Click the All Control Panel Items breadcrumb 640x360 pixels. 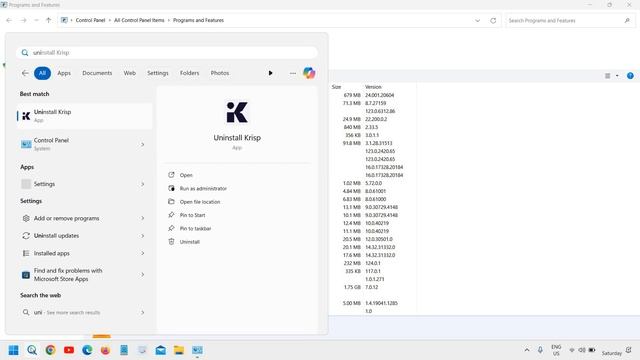click(139, 20)
